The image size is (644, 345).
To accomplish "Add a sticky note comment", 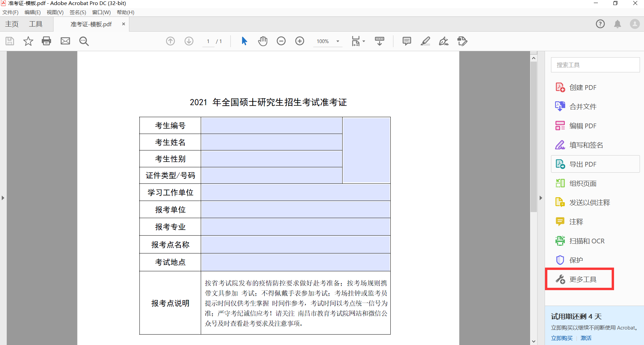I will 407,41.
